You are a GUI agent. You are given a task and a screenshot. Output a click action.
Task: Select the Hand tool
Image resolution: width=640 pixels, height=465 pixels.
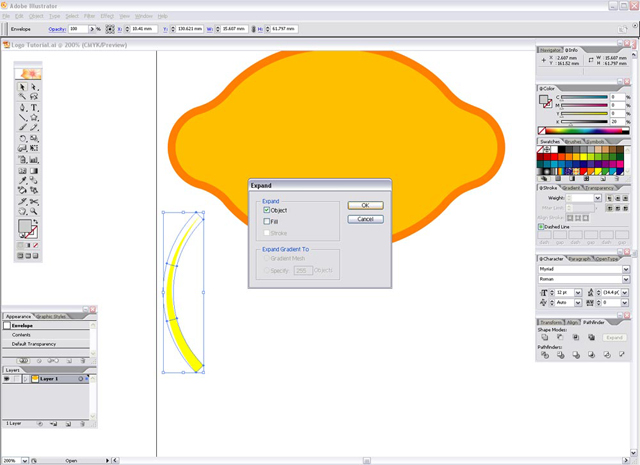pyautogui.click(x=22, y=211)
